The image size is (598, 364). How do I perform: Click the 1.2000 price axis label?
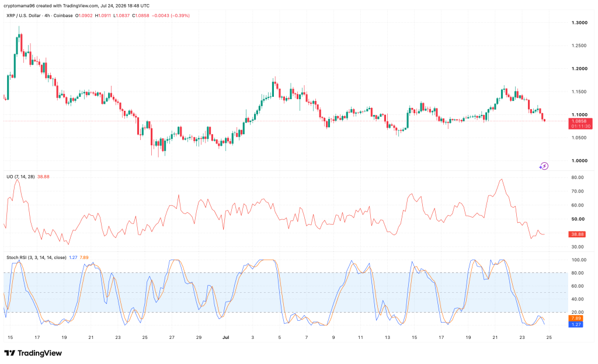pos(579,69)
